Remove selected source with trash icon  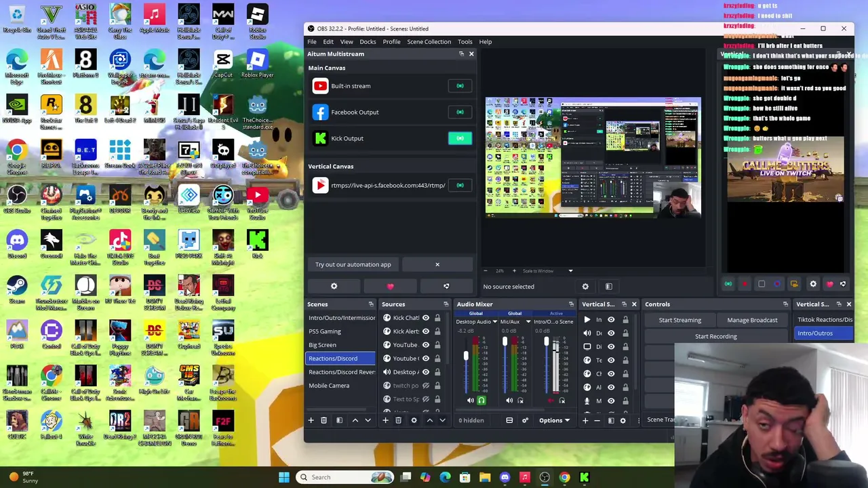[x=398, y=420]
